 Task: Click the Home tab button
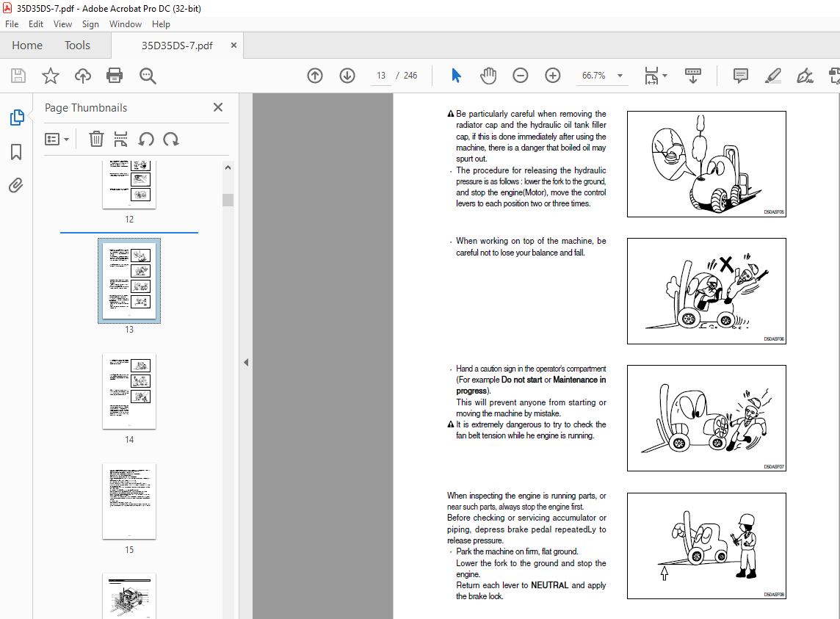pyautogui.click(x=27, y=46)
